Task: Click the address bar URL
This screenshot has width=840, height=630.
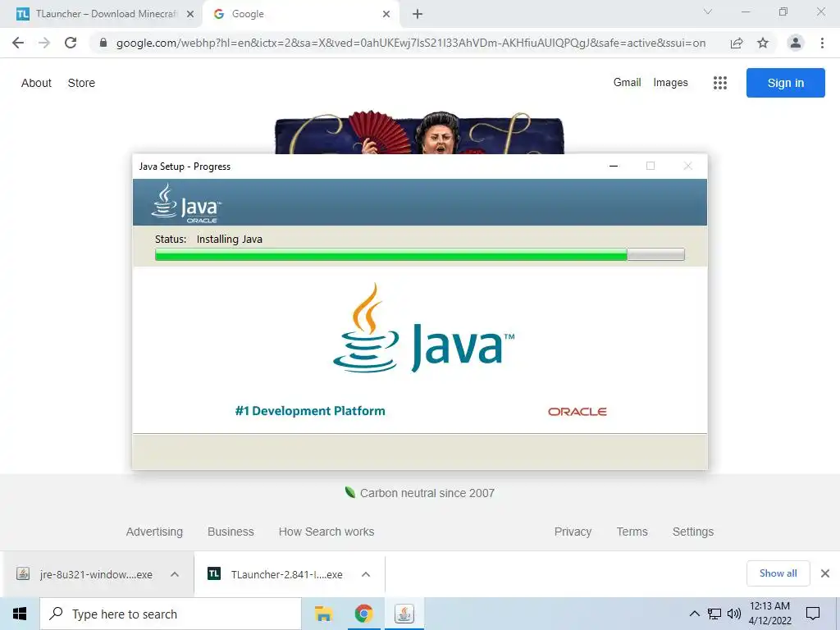Action: pyautogui.click(x=411, y=43)
